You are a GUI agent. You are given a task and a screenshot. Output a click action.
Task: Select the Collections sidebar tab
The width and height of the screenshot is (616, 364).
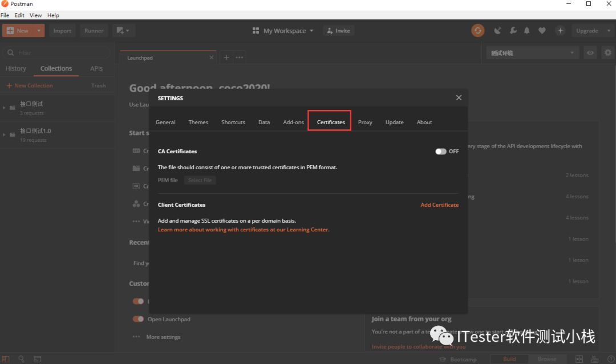point(56,68)
